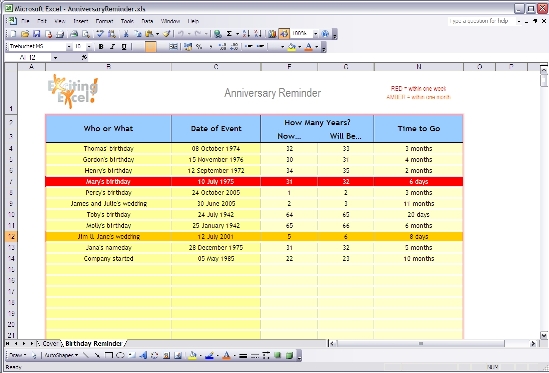Click the Line Color brush in the Drawing toolbar
This screenshot has height=373, width=549.
[209, 355]
